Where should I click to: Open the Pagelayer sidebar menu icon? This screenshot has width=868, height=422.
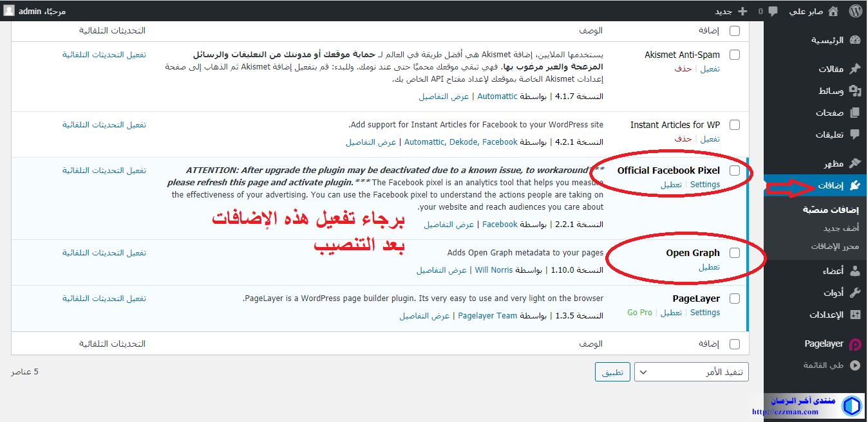(854, 344)
